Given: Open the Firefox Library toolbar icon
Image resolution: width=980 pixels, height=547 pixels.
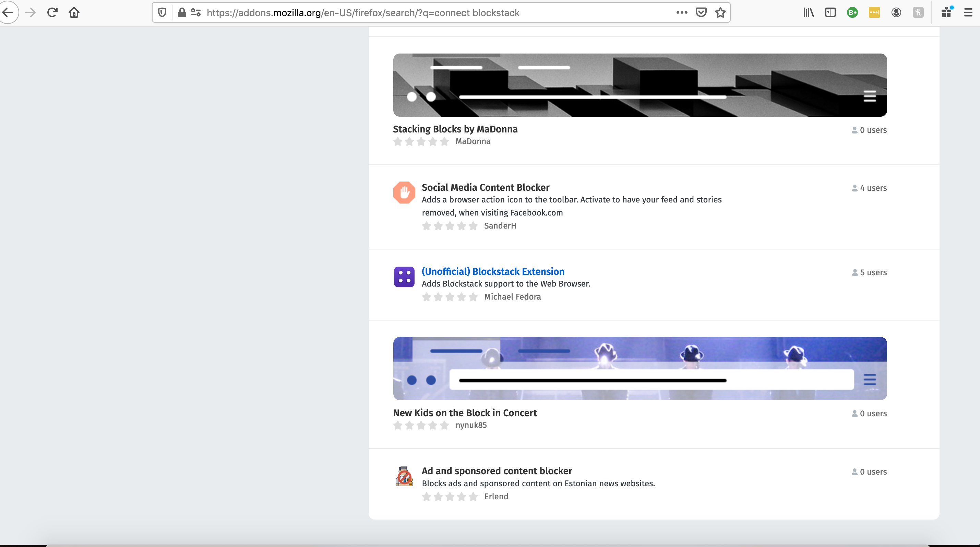Looking at the screenshot, I should click(809, 13).
